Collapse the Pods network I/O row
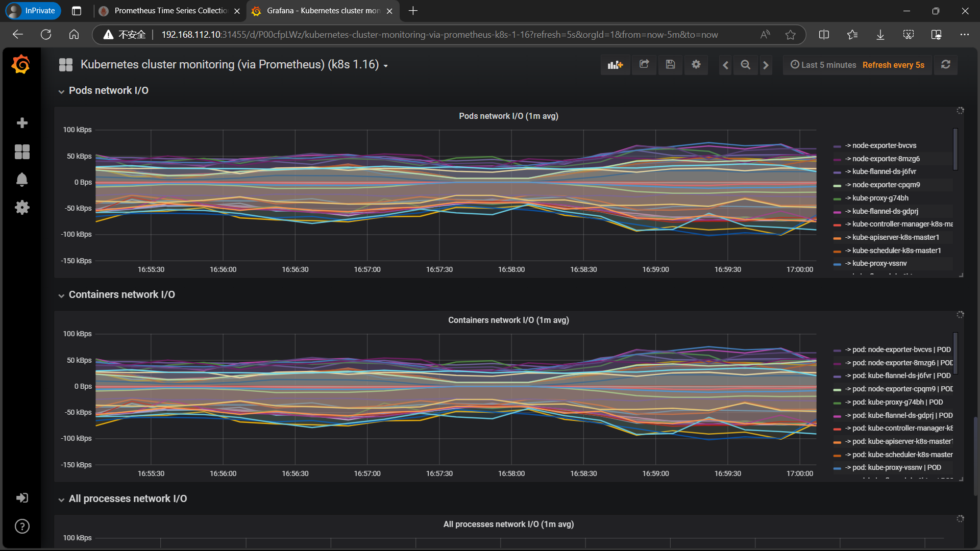This screenshot has height=551, width=980. click(108, 91)
